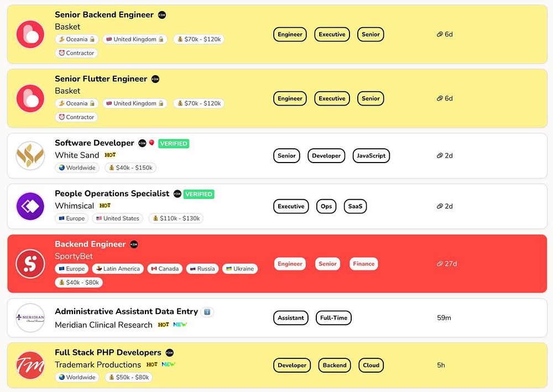
Task: Select the $110k - $130k salary chip
Action: point(176,218)
